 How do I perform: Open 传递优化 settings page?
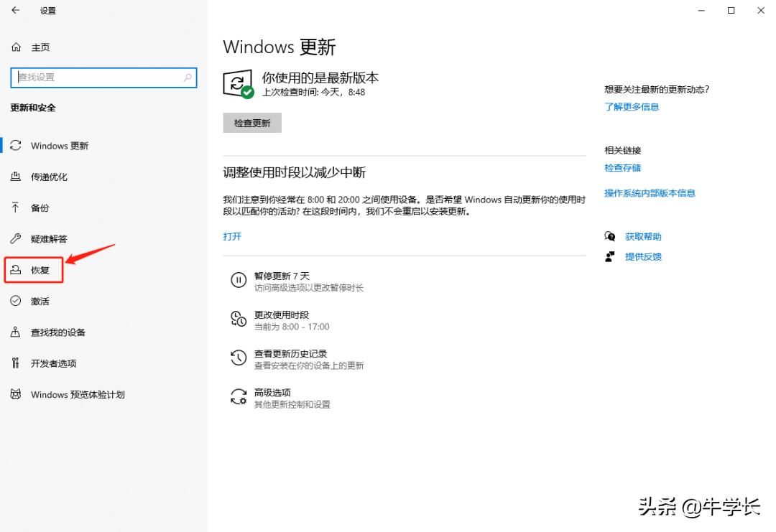coord(49,177)
